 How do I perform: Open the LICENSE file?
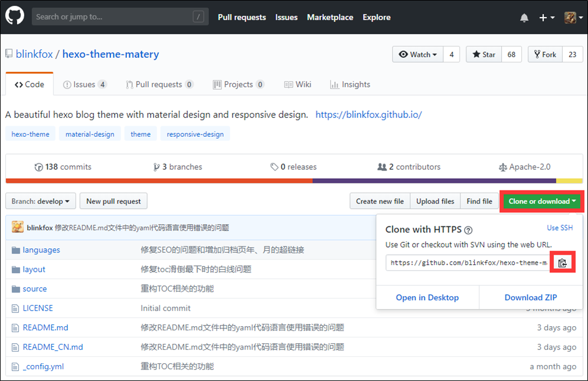(38, 308)
